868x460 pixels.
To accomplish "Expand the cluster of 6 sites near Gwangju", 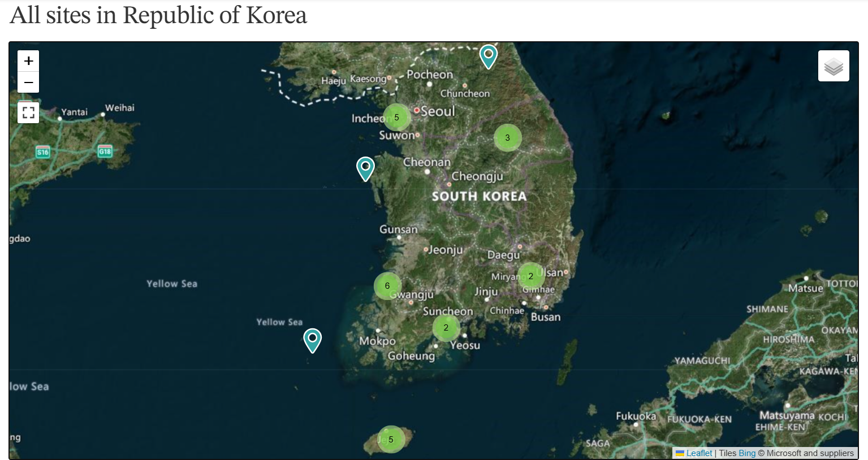I will coord(387,286).
